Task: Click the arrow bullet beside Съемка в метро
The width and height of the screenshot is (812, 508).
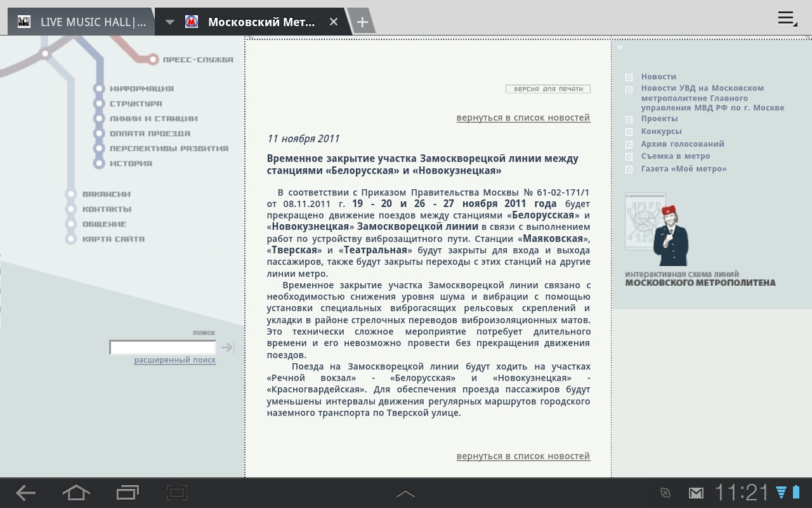Action: point(629,157)
